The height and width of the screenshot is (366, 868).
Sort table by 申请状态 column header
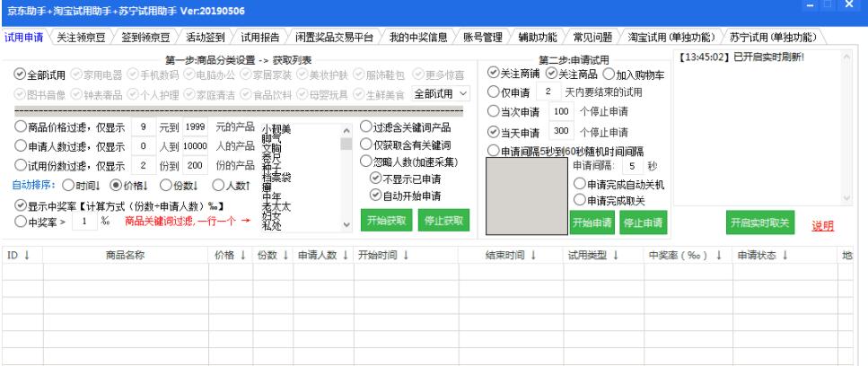click(785, 255)
